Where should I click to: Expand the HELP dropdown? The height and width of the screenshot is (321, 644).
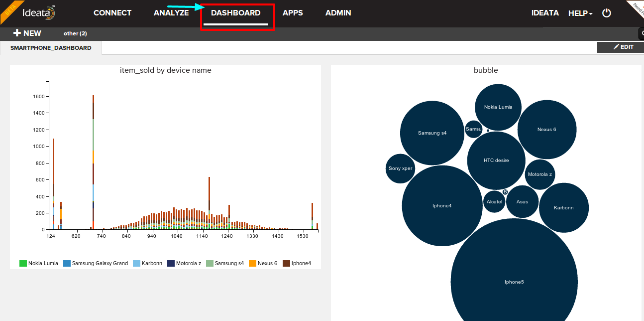click(x=580, y=13)
